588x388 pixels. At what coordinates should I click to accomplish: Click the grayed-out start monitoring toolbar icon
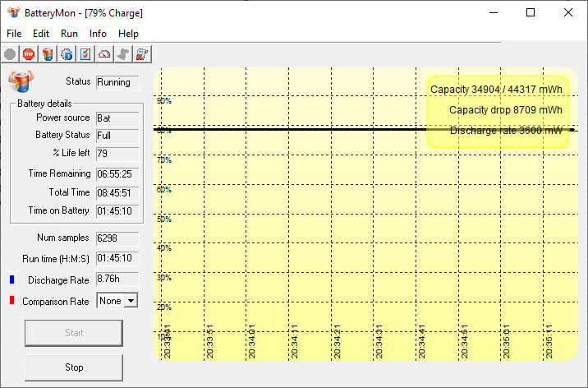point(10,54)
